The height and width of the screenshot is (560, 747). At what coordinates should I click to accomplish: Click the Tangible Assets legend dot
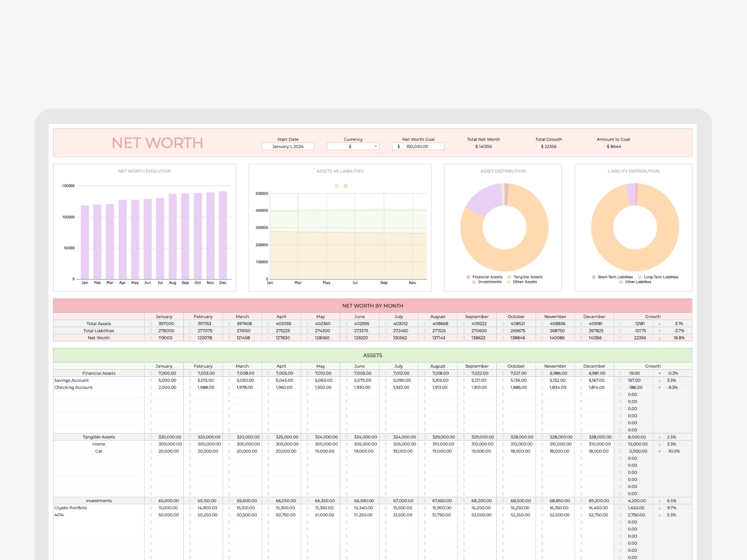coord(509,277)
